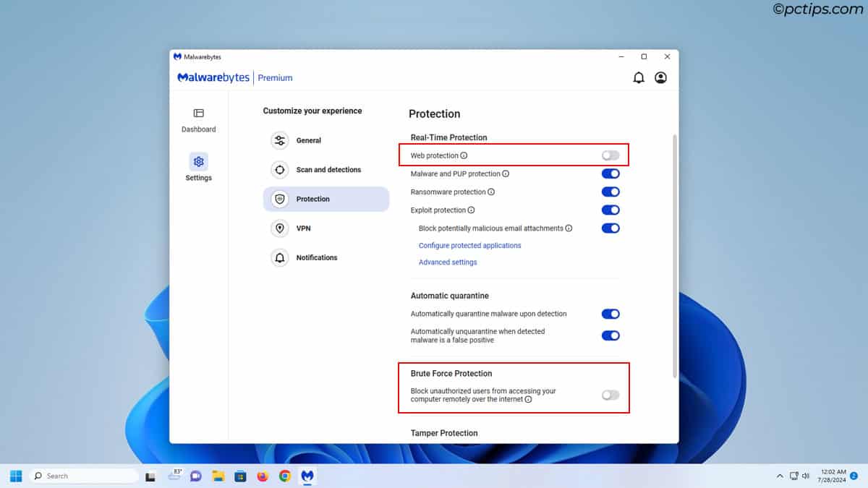This screenshot has width=868, height=488.
Task: Open Configure protected applications
Action: pos(470,245)
